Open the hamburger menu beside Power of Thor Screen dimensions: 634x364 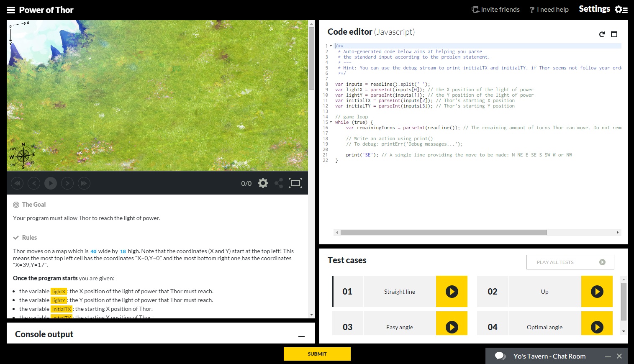[x=11, y=10]
